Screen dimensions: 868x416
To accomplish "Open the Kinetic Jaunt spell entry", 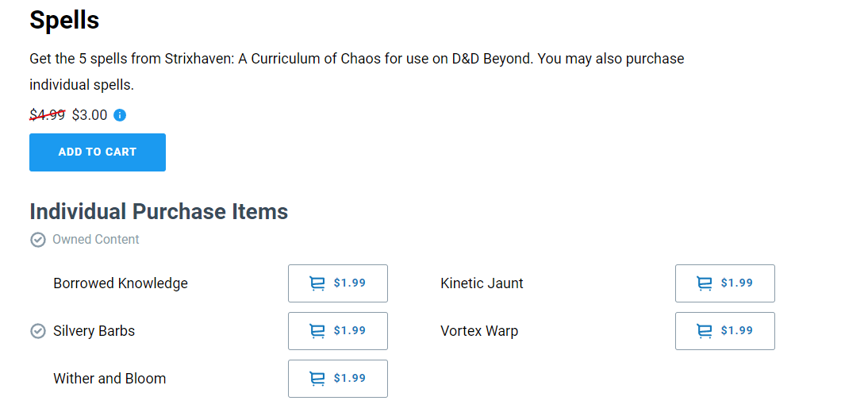I will pyautogui.click(x=482, y=283).
